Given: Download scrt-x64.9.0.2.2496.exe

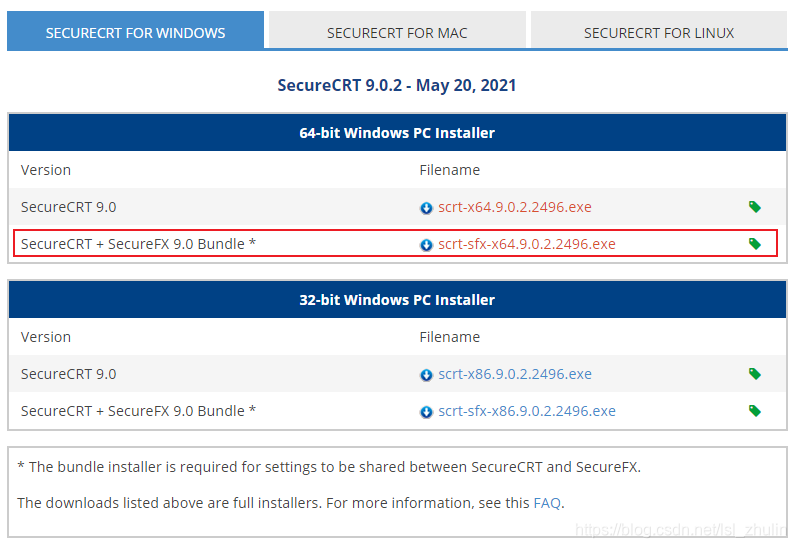Looking at the screenshot, I should coord(515,207).
